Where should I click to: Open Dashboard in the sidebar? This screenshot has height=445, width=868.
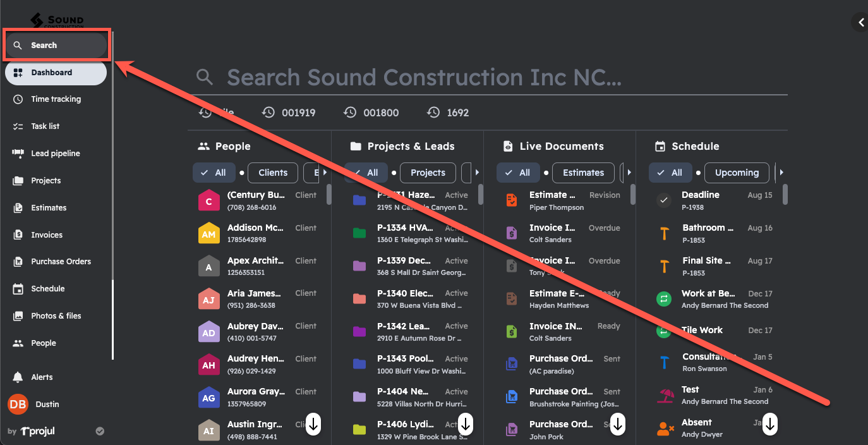coord(56,73)
